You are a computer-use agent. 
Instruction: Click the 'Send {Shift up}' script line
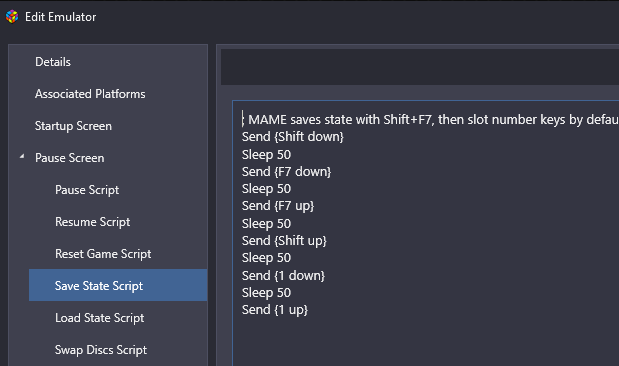click(x=284, y=240)
